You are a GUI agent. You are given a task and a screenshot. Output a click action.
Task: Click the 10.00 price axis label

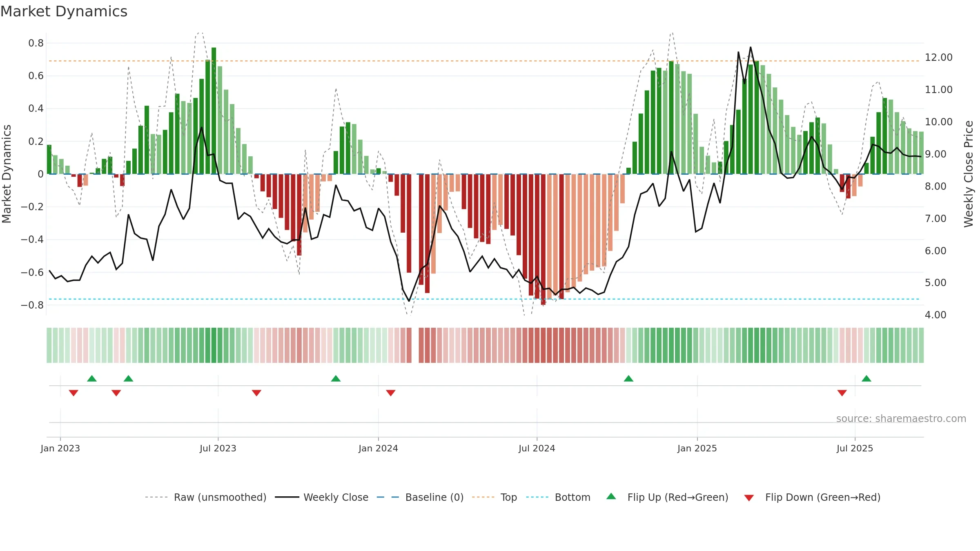(x=939, y=122)
